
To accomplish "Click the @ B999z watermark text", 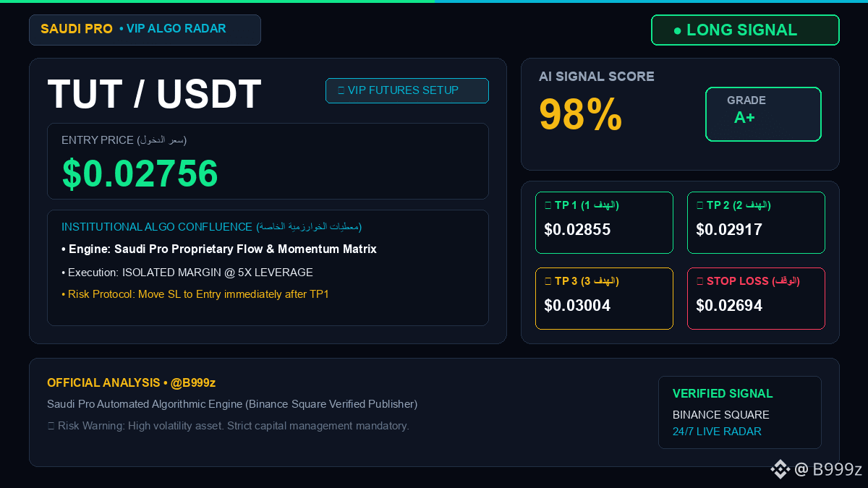I will (828, 469).
